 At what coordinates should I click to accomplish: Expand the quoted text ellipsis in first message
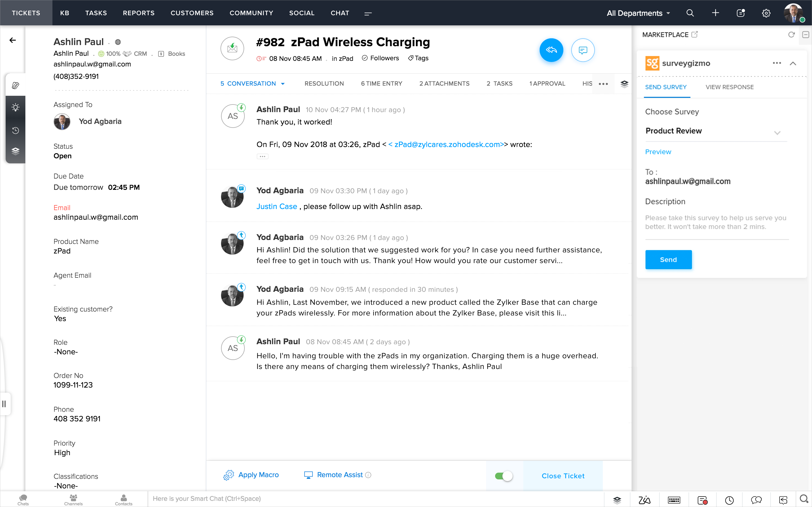pos(262,156)
